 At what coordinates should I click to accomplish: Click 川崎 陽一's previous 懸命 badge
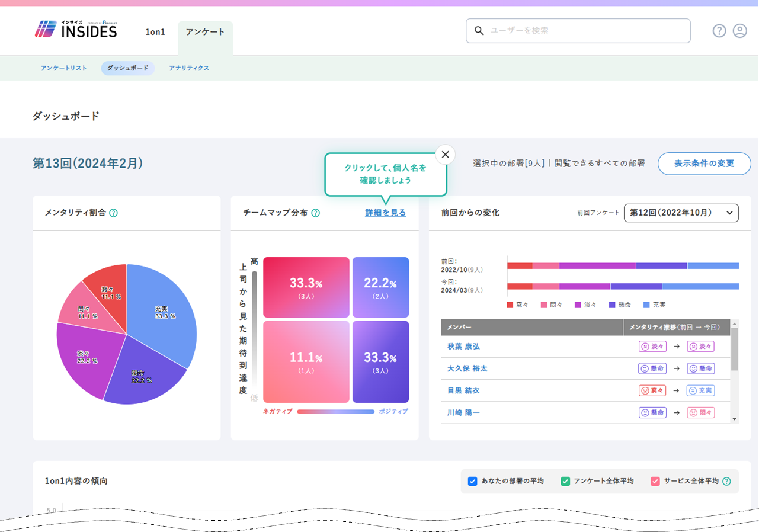coord(653,412)
